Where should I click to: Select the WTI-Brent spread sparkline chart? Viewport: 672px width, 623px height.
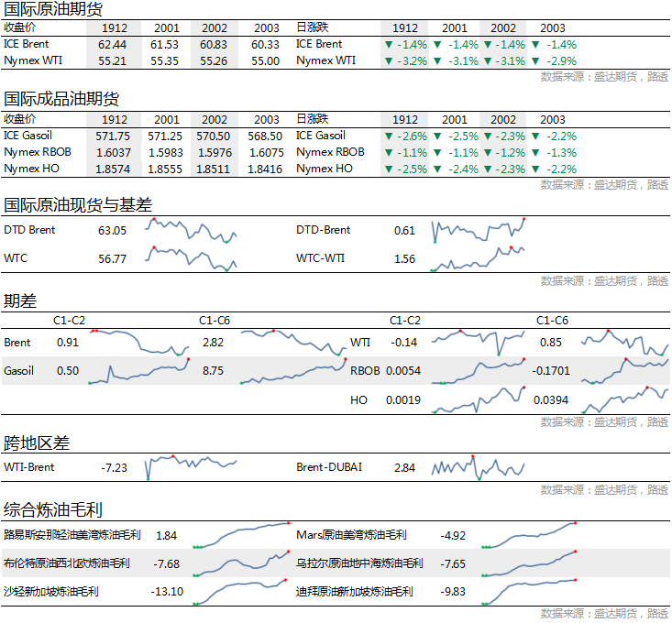click(191, 467)
